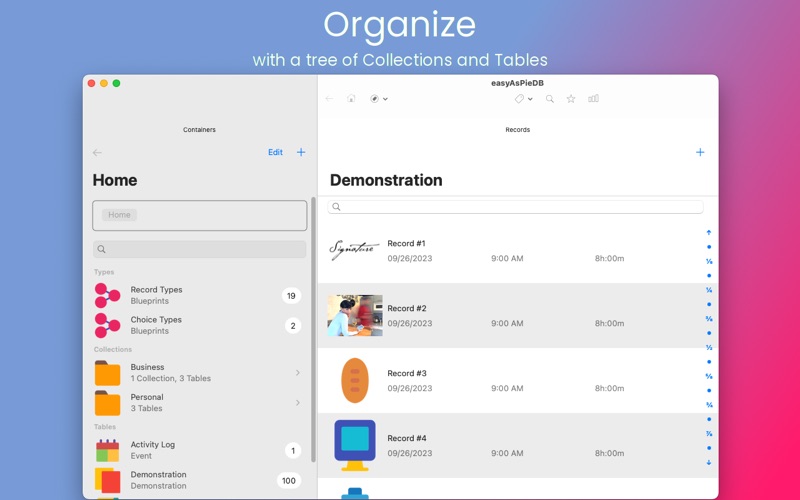Expand the Personal collection chevron
The image size is (800, 500).
point(297,403)
